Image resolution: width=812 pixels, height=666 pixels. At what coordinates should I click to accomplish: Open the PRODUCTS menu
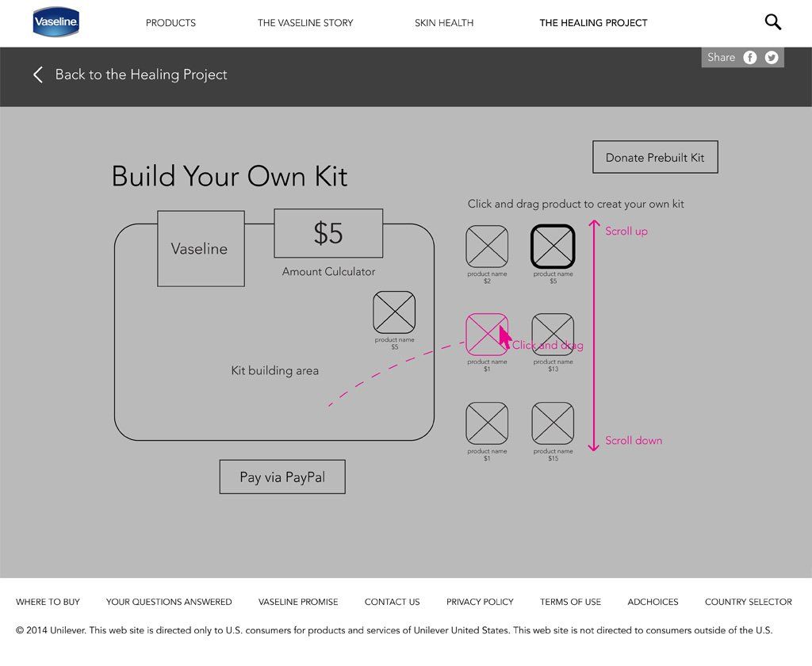pyautogui.click(x=171, y=23)
